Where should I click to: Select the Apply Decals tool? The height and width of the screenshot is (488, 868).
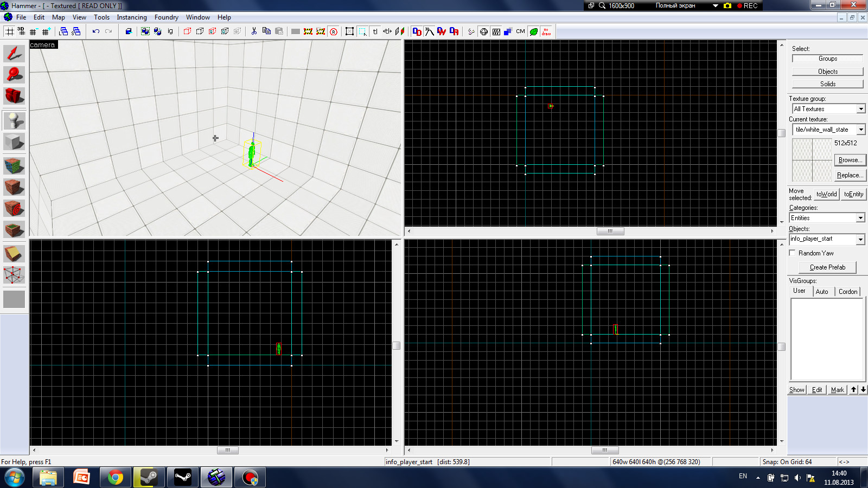click(14, 208)
